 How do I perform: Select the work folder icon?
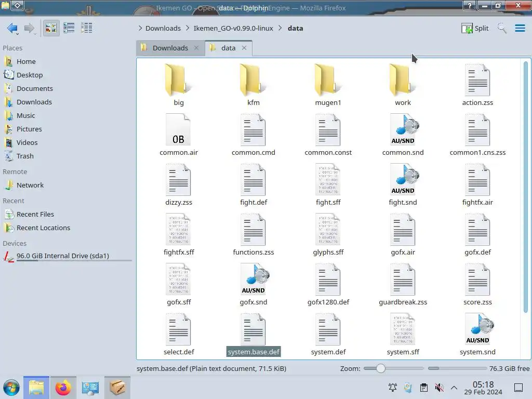tap(402, 80)
